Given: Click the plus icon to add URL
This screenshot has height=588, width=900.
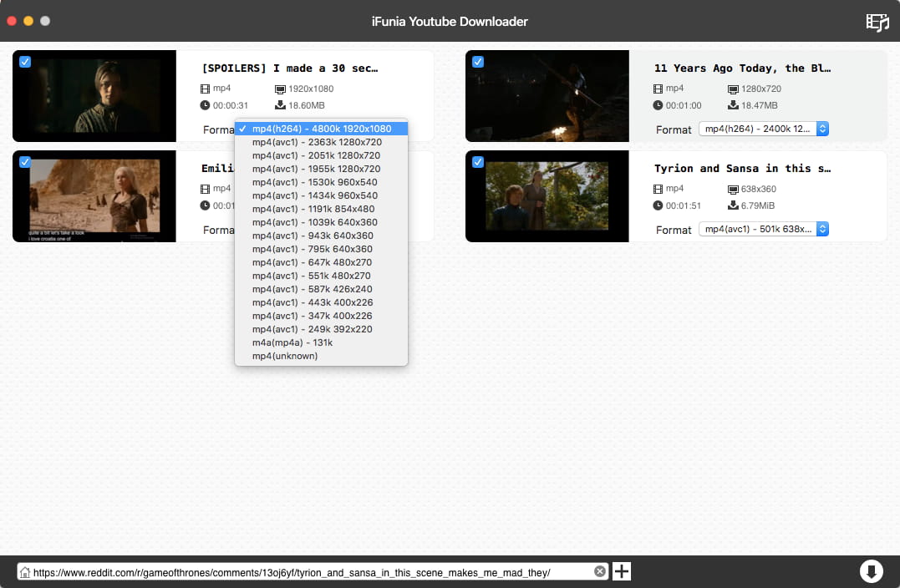Looking at the screenshot, I should (622, 571).
